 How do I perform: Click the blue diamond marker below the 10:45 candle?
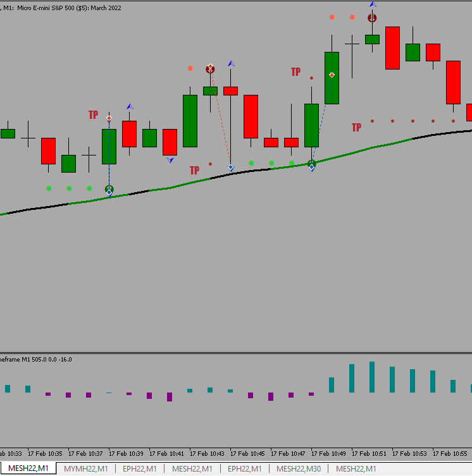pyautogui.click(x=231, y=168)
